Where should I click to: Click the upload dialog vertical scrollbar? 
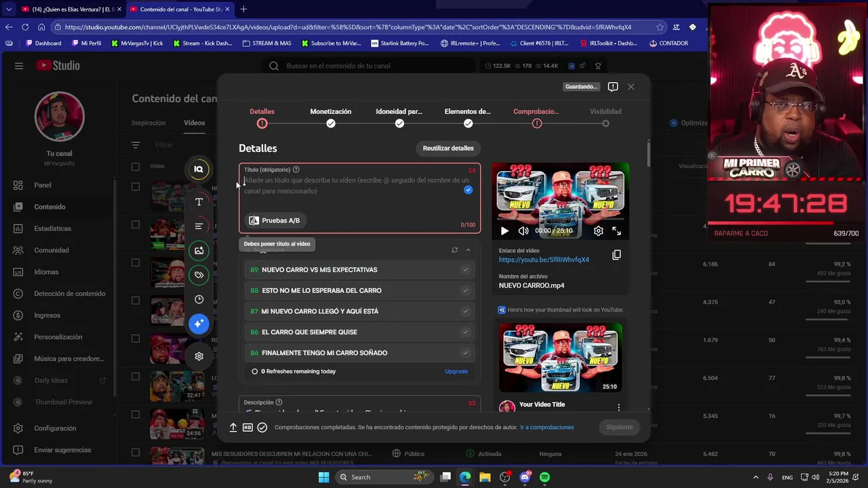649,155
